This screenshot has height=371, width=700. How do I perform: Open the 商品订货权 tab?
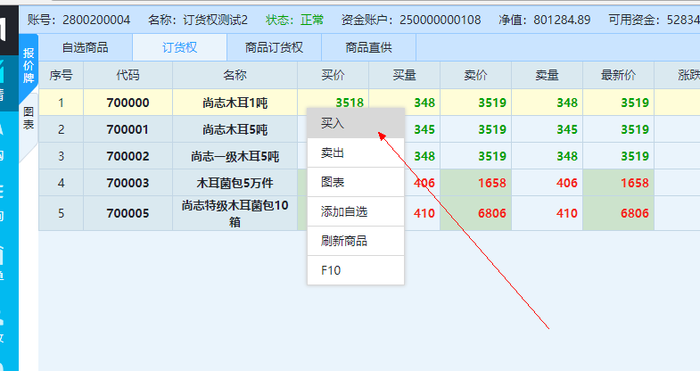click(274, 47)
